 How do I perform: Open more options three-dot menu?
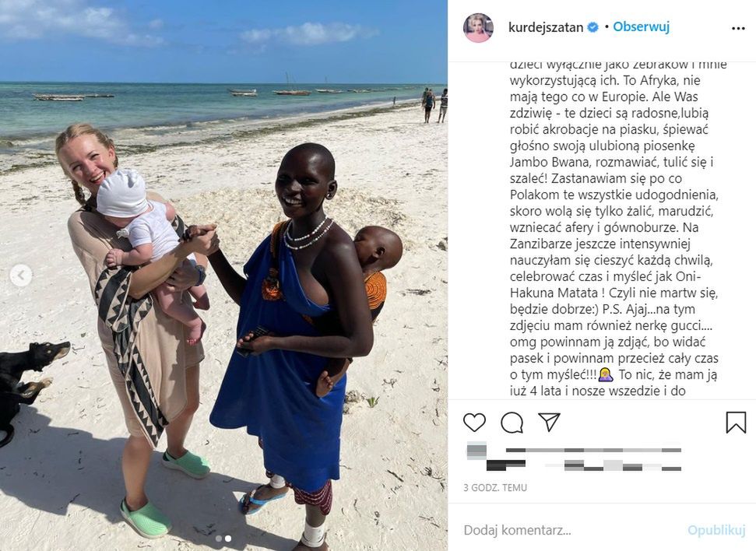pyautogui.click(x=737, y=29)
